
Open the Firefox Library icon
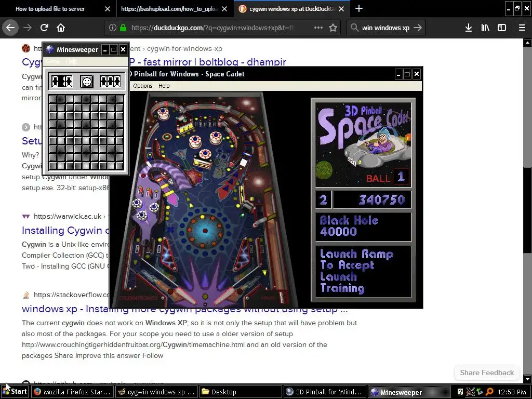[485, 28]
